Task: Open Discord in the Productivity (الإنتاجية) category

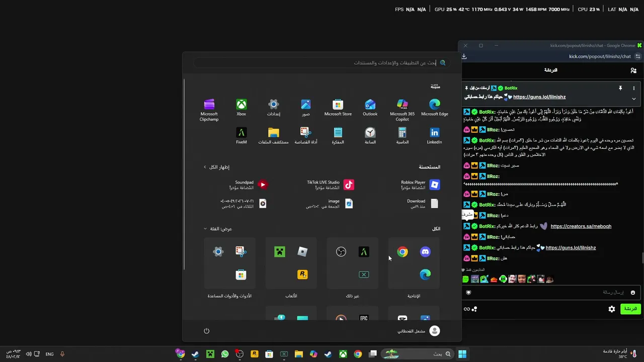Action: (425, 252)
